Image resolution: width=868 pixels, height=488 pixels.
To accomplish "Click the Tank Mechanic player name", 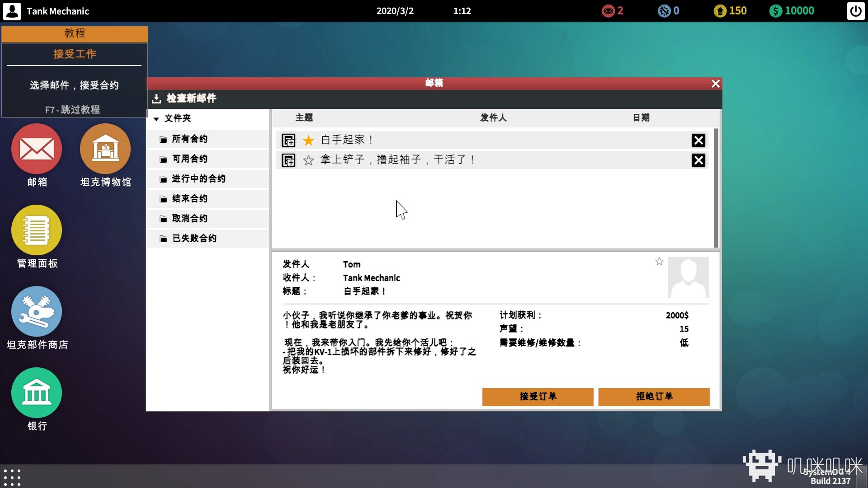I will [x=57, y=11].
